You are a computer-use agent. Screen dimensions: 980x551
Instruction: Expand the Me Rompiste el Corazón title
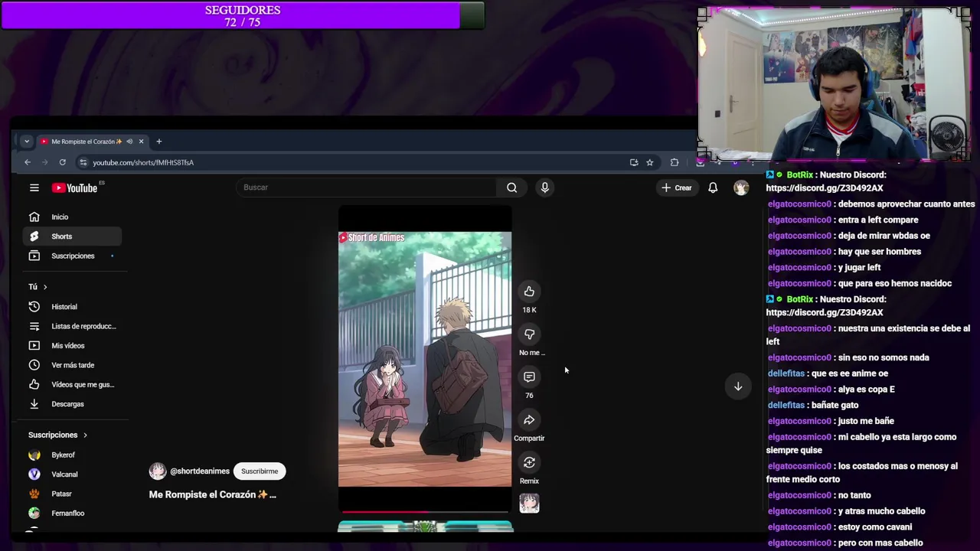point(213,494)
